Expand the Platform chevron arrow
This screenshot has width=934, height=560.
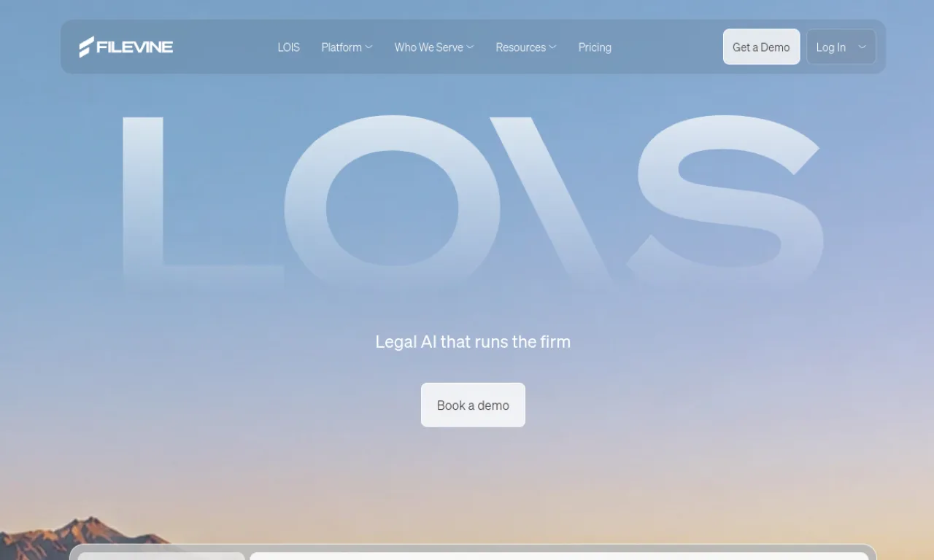(368, 47)
